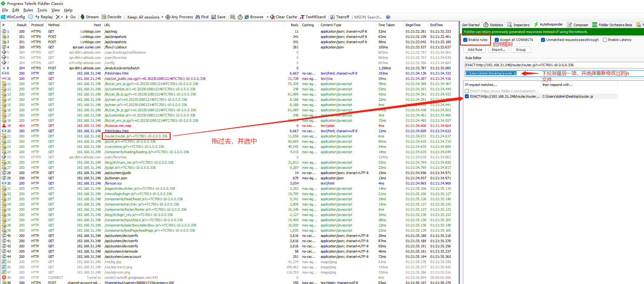
Task: Switch to the Inspectors tab
Action: (518, 25)
